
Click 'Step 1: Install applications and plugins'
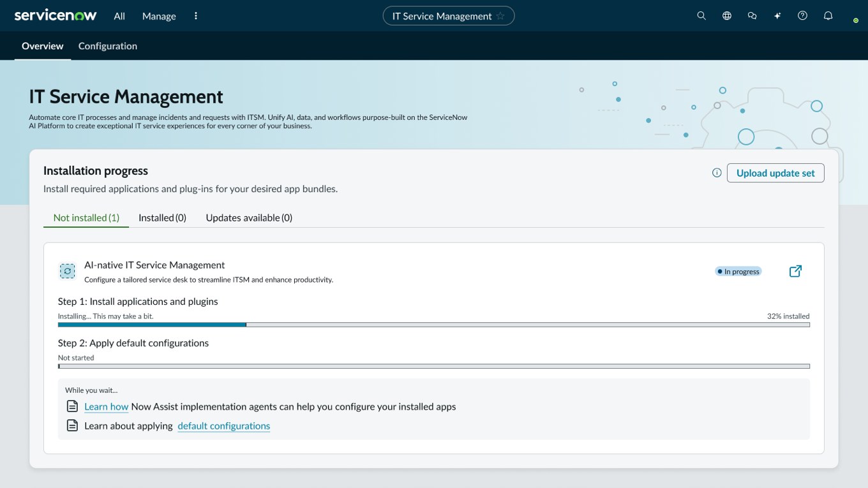(x=138, y=301)
